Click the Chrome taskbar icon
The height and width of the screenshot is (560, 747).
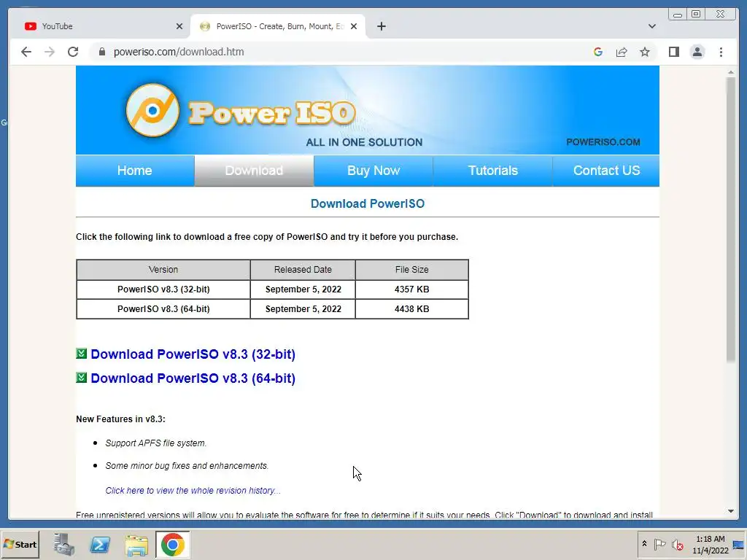[172, 544]
